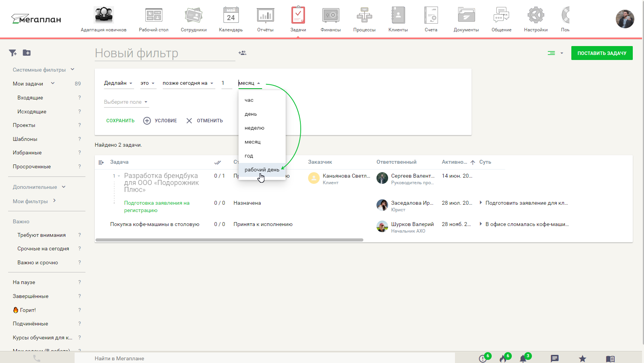The height and width of the screenshot is (363, 644).
Task: Open the 'позже сегодня на' dropdown
Action: pyautogui.click(x=188, y=83)
